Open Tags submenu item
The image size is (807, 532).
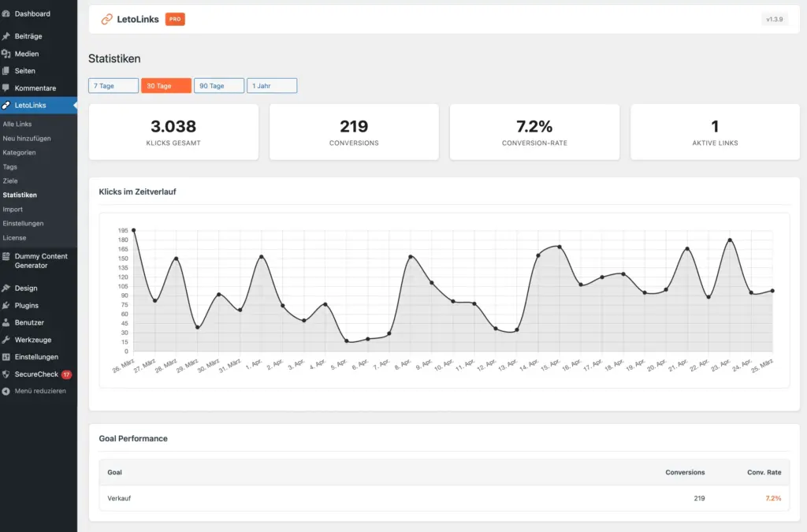(x=9, y=167)
